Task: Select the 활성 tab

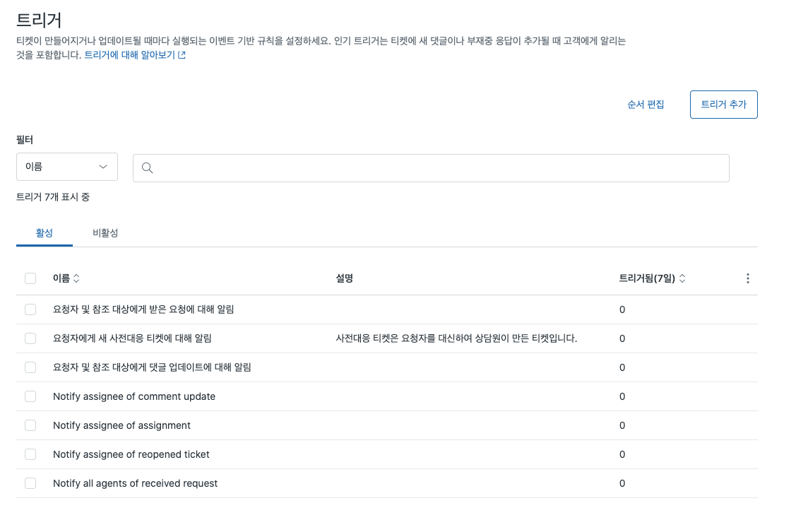Action: pyautogui.click(x=44, y=233)
